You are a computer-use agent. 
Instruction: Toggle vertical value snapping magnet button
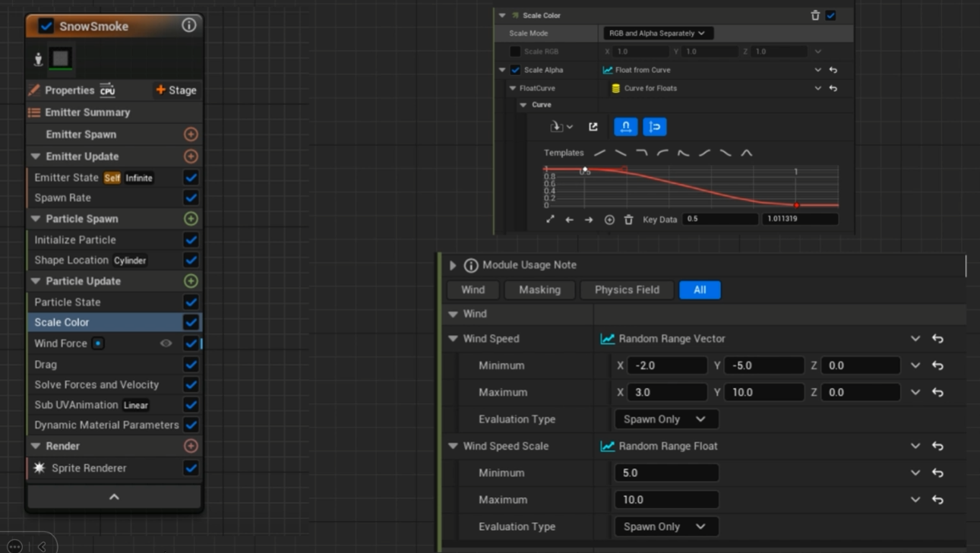point(655,127)
